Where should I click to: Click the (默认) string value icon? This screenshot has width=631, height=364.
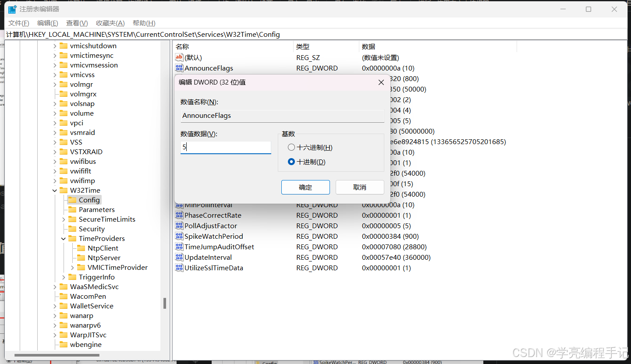pyautogui.click(x=179, y=57)
